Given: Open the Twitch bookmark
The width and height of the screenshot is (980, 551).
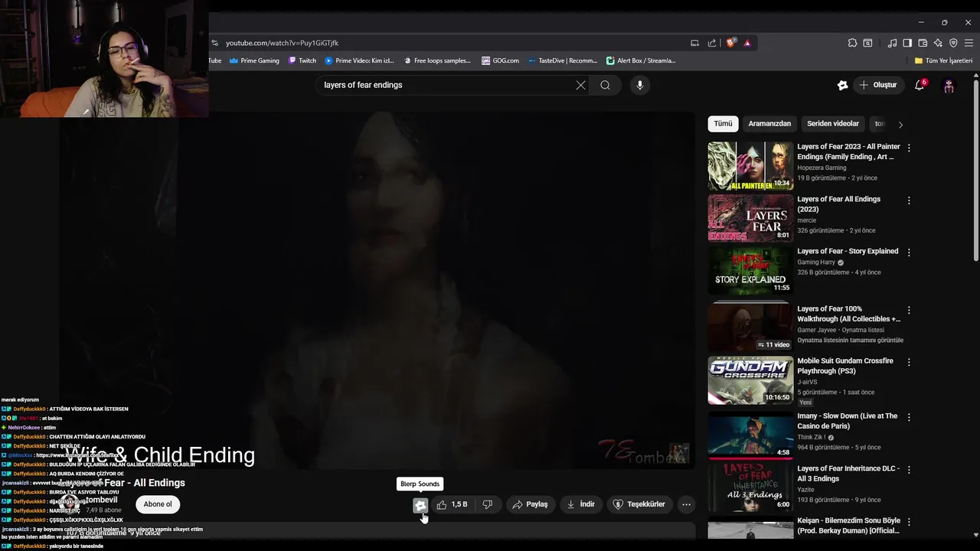Looking at the screenshot, I should 302,60.
